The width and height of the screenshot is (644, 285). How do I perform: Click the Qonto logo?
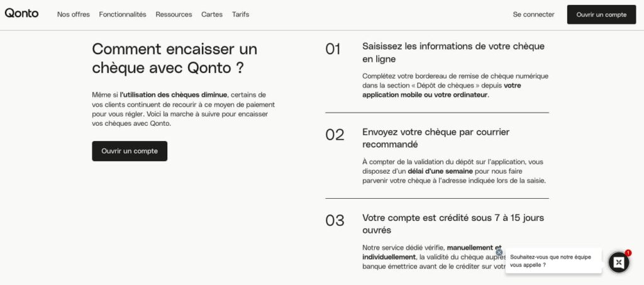[x=22, y=13]
